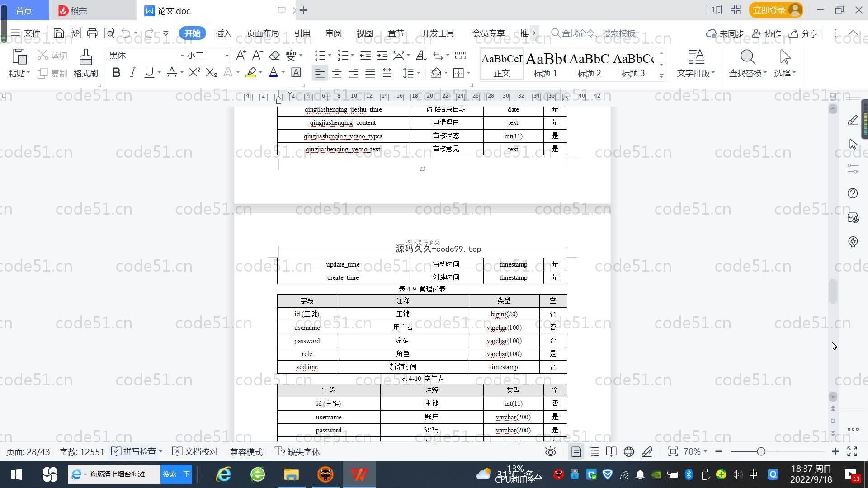868x488 pixels.
Task: Apply superscript X² formatting
Action: click(194, 72)
